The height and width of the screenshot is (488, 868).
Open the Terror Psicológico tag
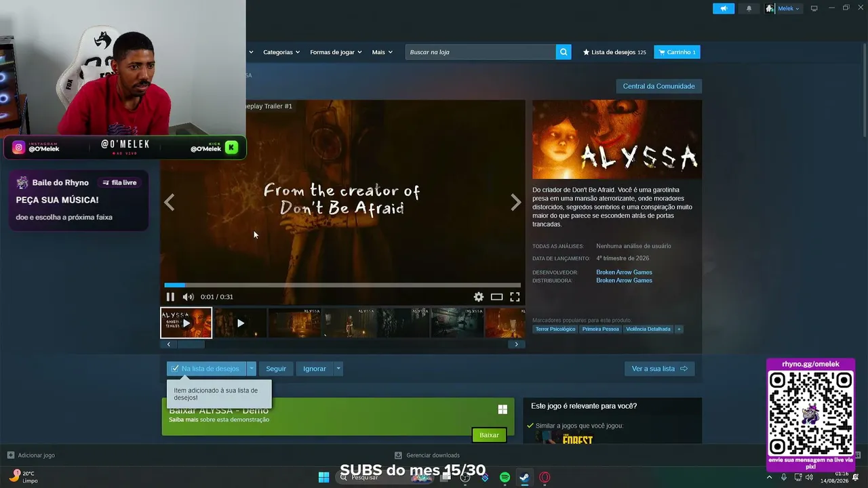click(555, 329)
